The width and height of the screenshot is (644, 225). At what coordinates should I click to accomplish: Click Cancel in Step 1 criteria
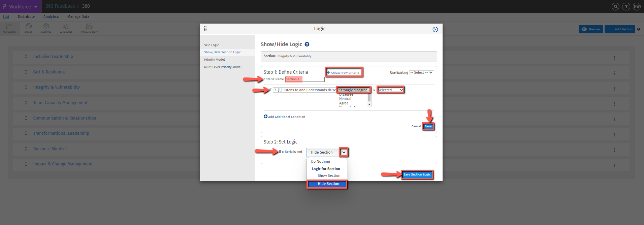point(416,126)
